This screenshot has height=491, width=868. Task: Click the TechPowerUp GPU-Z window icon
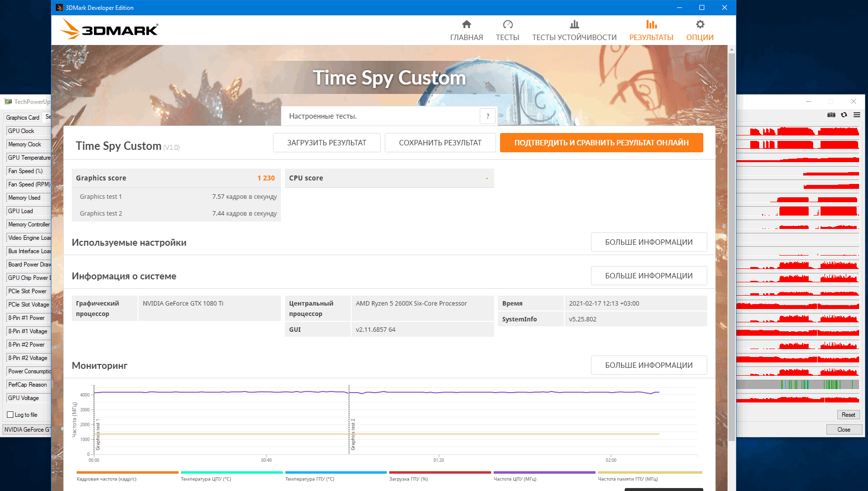8,101
